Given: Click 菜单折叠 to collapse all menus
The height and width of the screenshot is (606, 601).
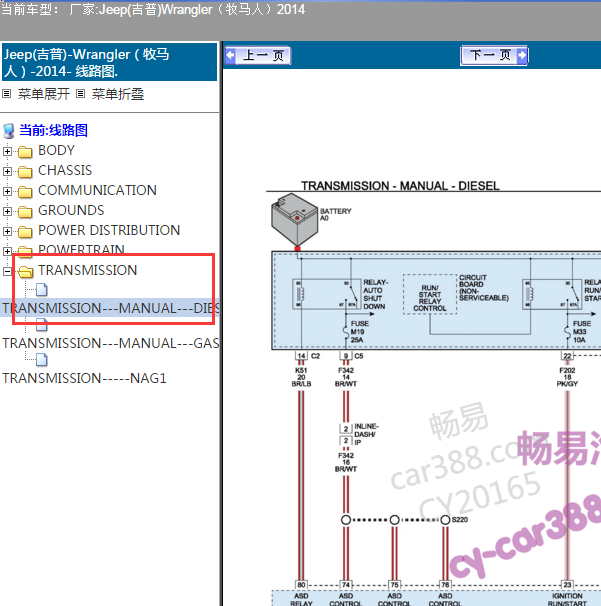Looking at the screenshot, I should 118,94.
